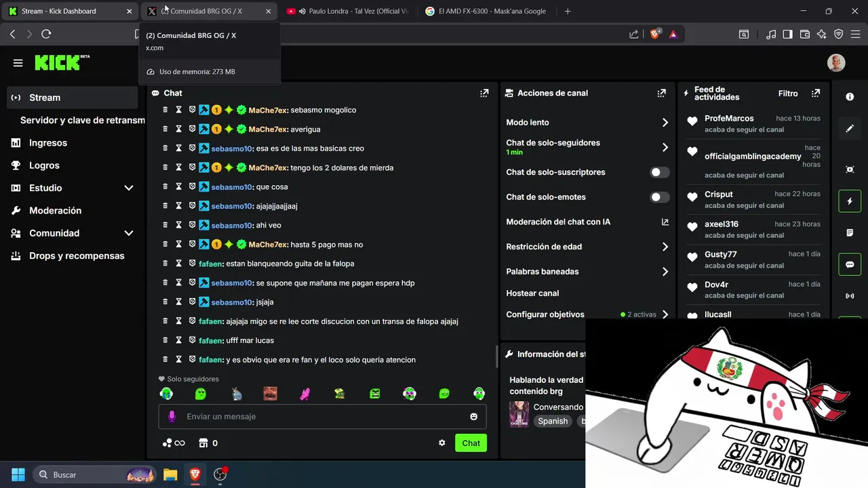The width and height of the screenshot is (868, 488).
Task: Open Restricción de edad options arrow
Action: [x=665, y=247]
